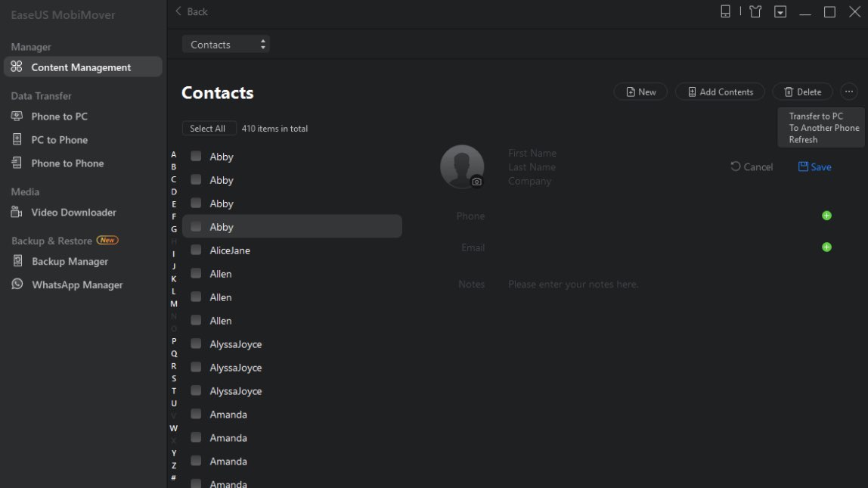Click the shirt skin icon in title bar
The image size is (868, 488).
755,11
